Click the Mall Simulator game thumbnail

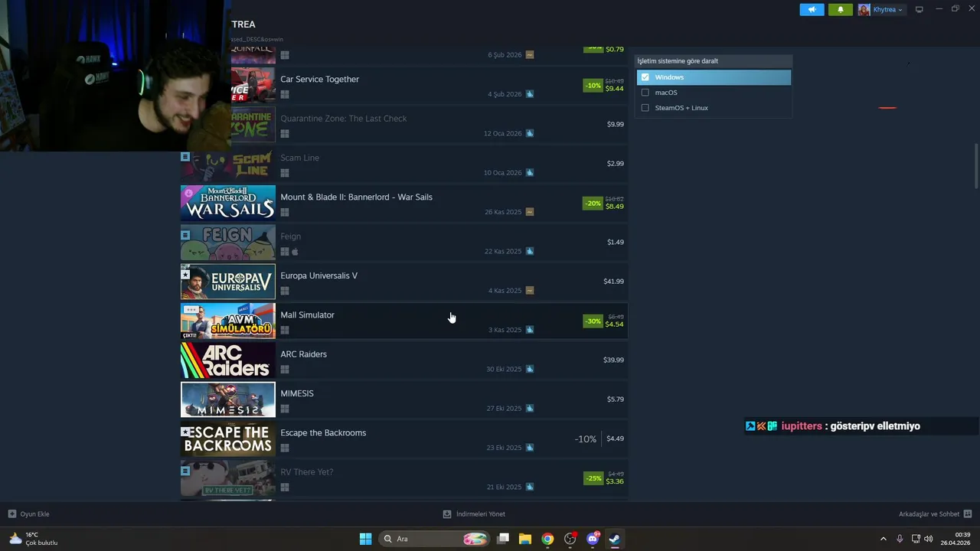[x=227, y=321]
